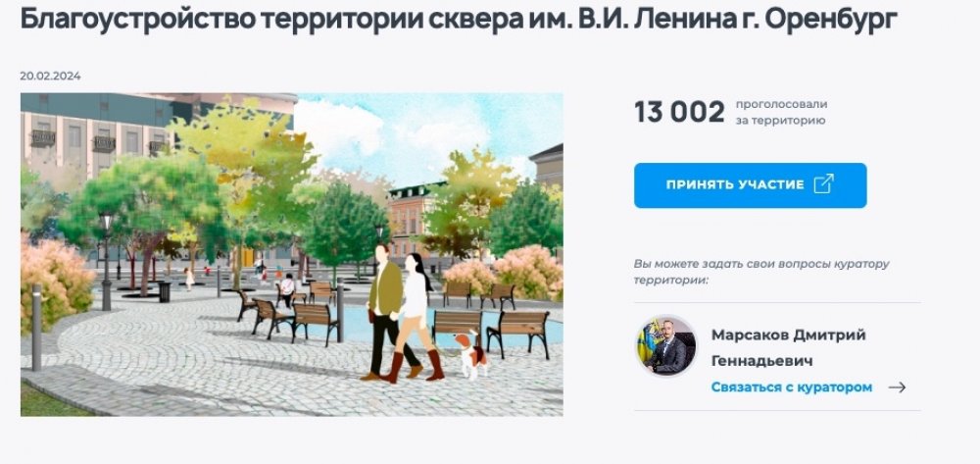
Task: Open the park project illustration image
Action: click(292, 254)
